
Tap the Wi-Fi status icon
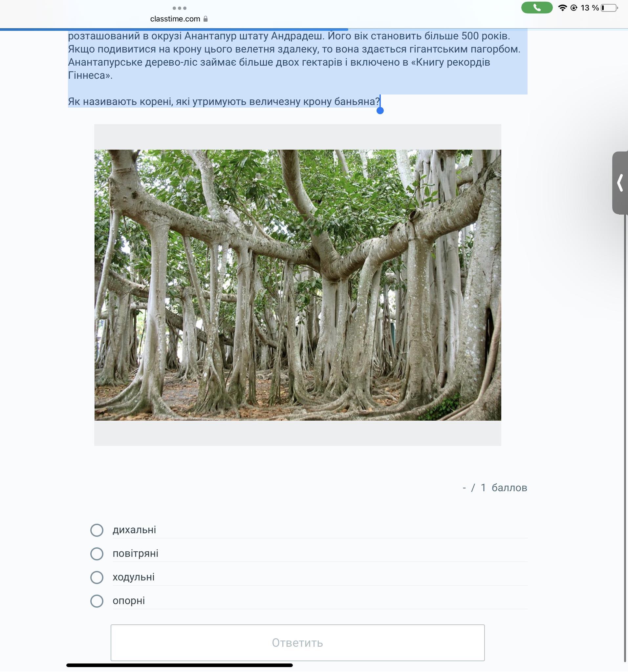click(x=562, y=8)
